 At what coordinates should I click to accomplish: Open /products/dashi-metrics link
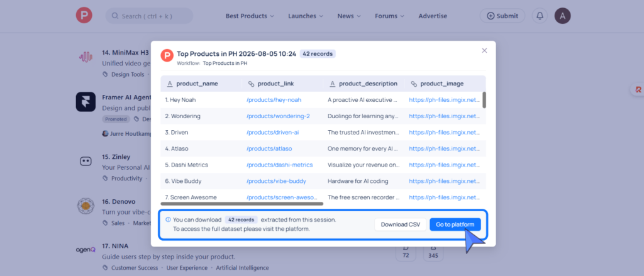[280, 165]
